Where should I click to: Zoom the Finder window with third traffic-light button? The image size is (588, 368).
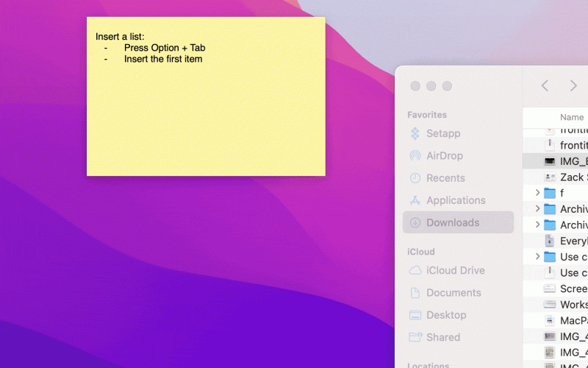tap(447, 86)
